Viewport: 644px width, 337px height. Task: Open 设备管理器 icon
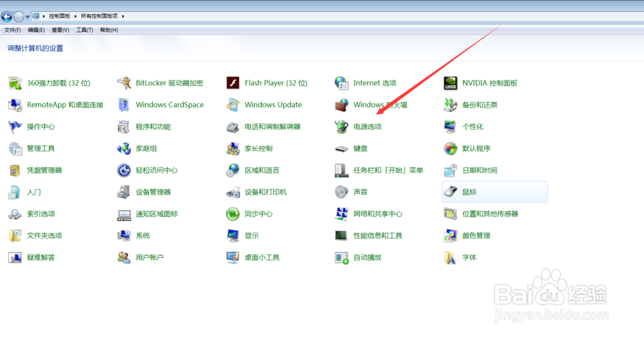click(x=124, y=192)
